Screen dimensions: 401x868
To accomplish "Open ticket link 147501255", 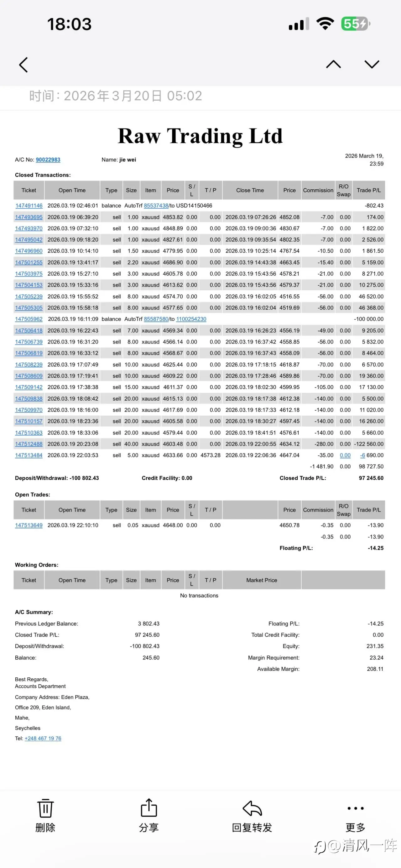I will click(29, 262).
